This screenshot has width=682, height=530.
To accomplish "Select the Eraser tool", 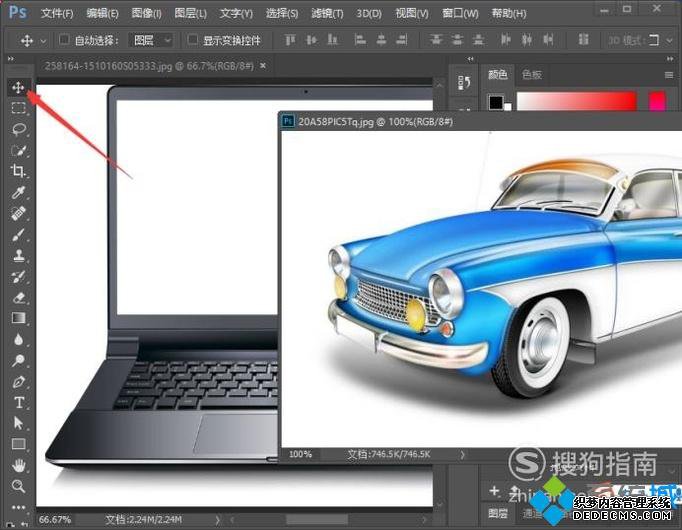I will click(x=18, y=297).
